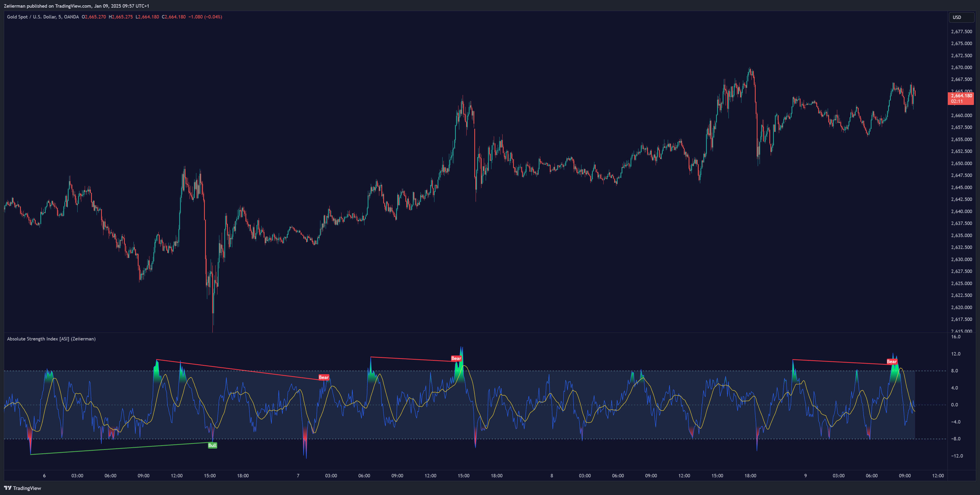The height and width of the screenshot is (495, 980).
Task: Click the green Bull divergence label
Action: pos(212,445)
